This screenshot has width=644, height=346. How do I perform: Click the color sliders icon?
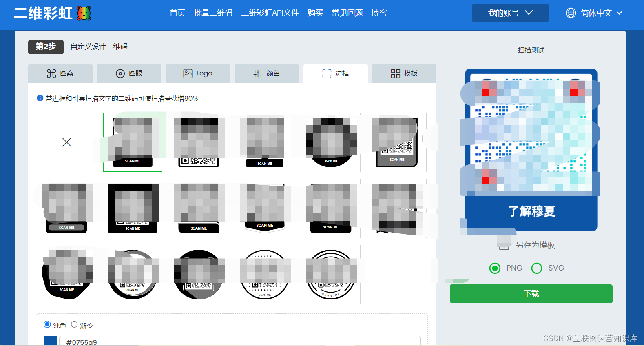258,73
